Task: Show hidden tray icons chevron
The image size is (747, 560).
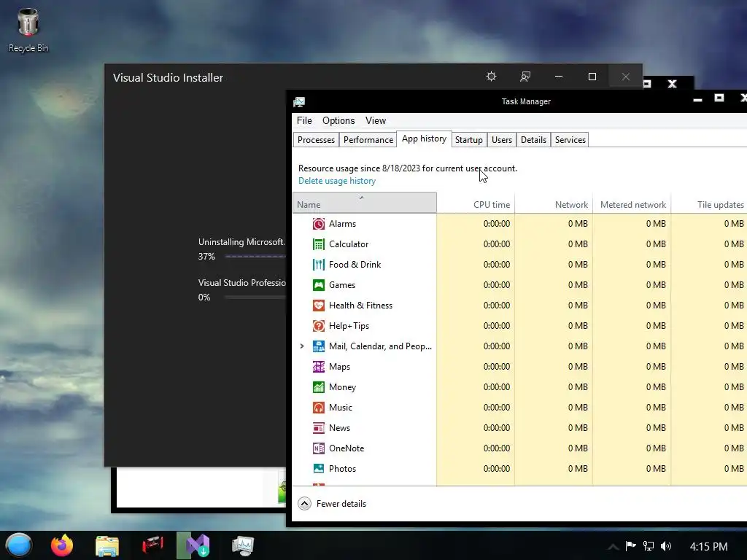Action: point(613,547)
